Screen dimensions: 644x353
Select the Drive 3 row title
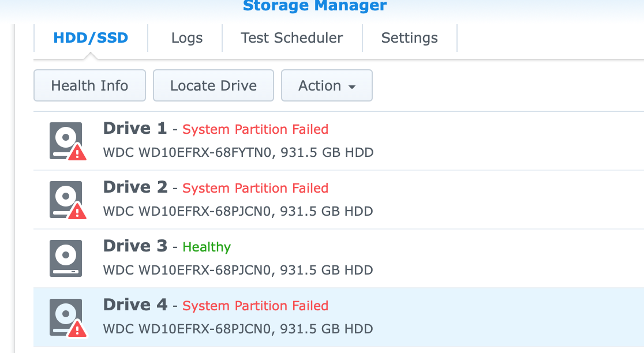tap(135, 246)
